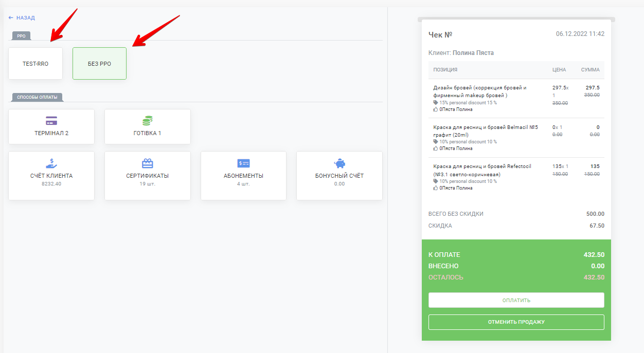This screenshot has height=353, width=644.
Task: Open СЕРТИФИКАТЫ payment option
Action: [x=147, y=175]
